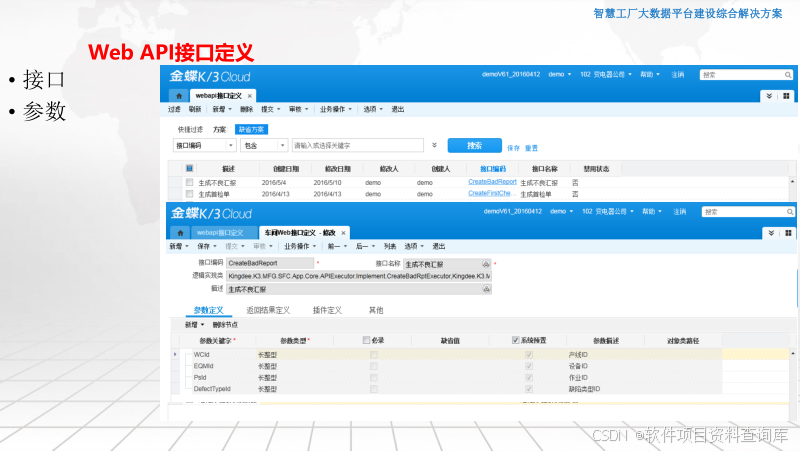Switch to 返回结果定义 tab

[x=268, y=310]
